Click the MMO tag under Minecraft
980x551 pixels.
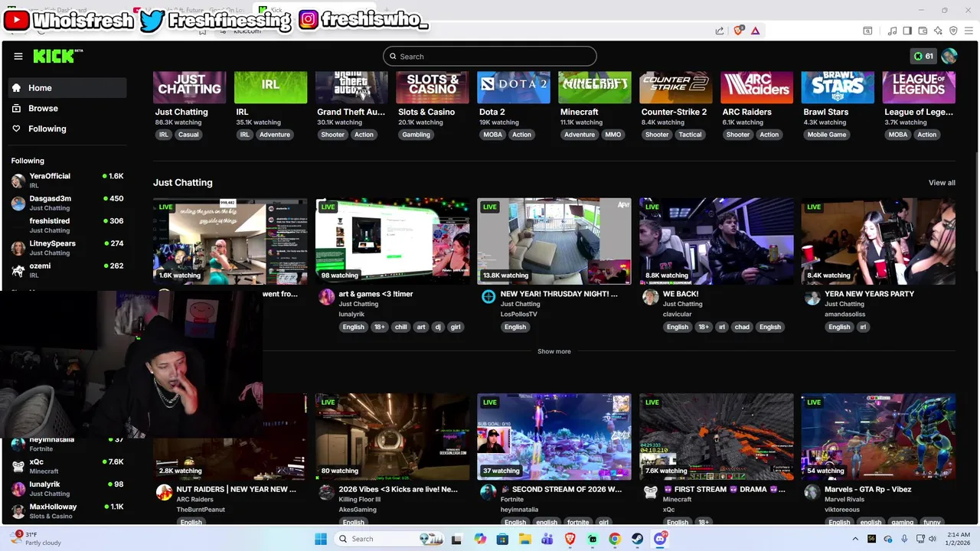click(x=613, y=135)
